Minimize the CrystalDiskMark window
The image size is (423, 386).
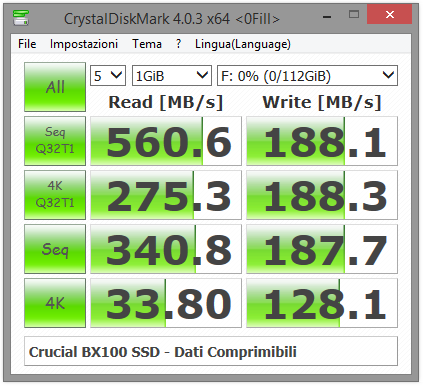[327, 16]
